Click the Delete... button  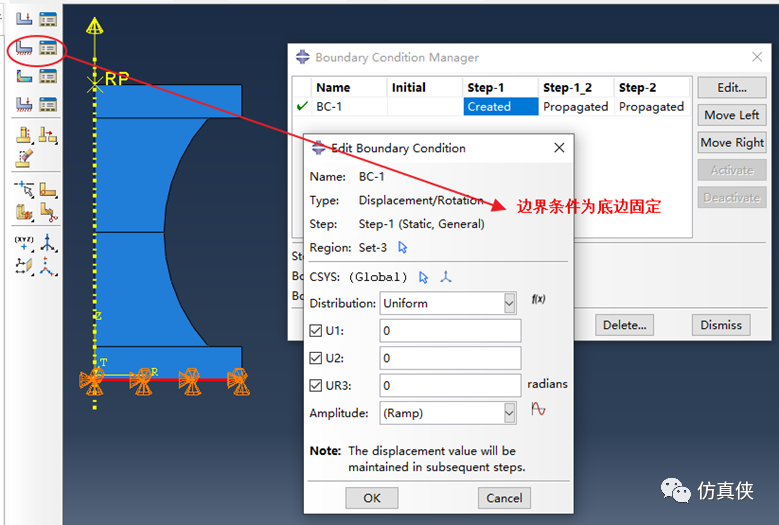click(x=624, y=325)
